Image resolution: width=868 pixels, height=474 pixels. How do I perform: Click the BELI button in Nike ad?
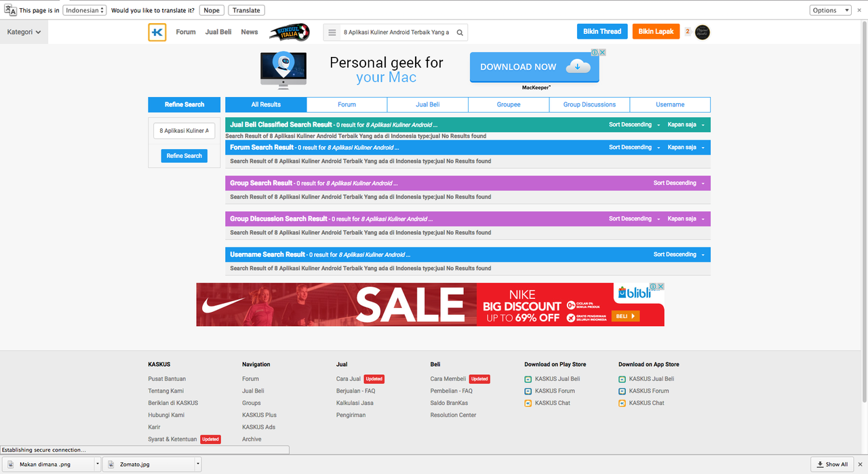[x=626, y=316]
